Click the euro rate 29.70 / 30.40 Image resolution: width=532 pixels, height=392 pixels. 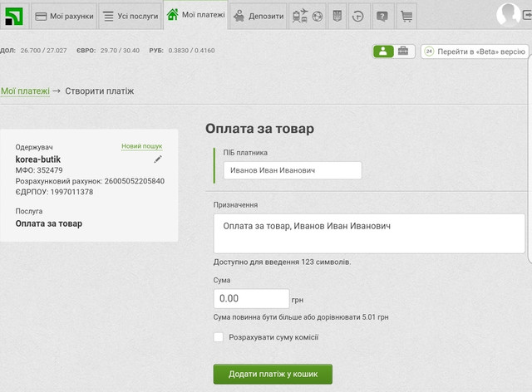120,51
